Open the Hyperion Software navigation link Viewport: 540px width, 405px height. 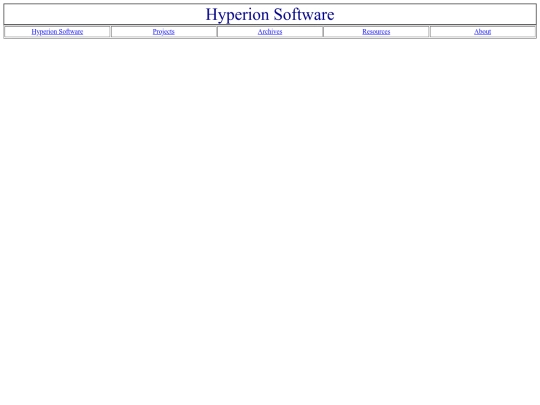pyautogui.click(x=57, y=32)
